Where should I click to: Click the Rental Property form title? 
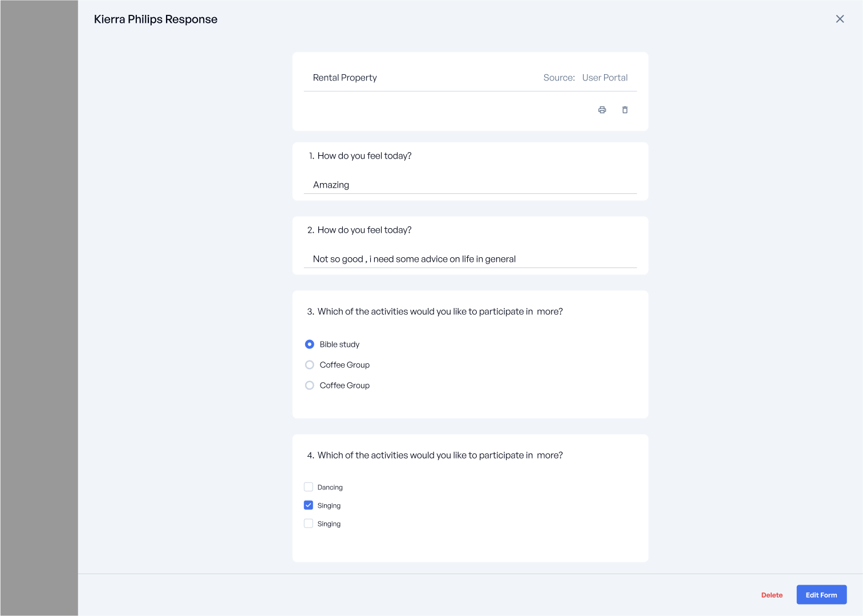(x=345, y=78)
